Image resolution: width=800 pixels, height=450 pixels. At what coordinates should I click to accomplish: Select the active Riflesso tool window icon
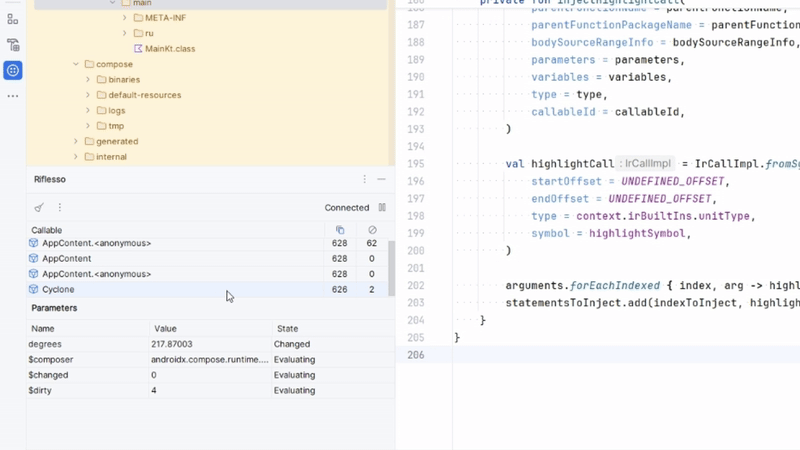coord(13,70)
